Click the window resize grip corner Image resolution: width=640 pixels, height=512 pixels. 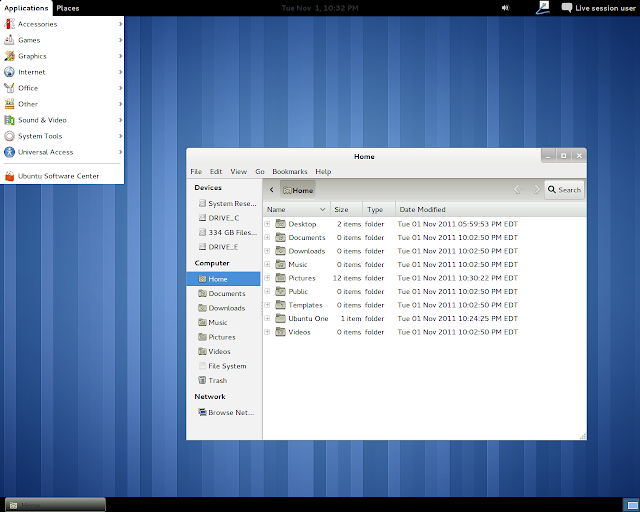tap(583, 436)
